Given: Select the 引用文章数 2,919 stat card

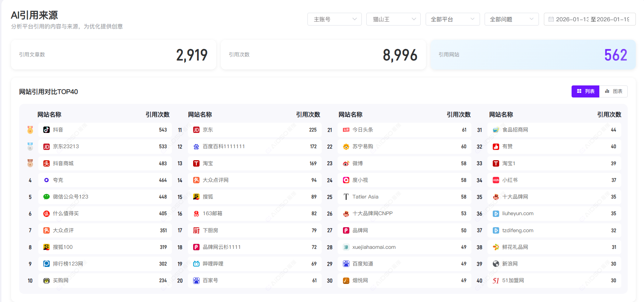Looking at the screenshot, I should 114,55.
